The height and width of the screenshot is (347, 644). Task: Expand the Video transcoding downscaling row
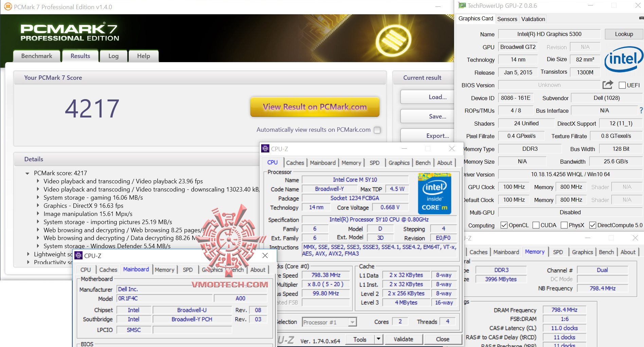point(38,189)
